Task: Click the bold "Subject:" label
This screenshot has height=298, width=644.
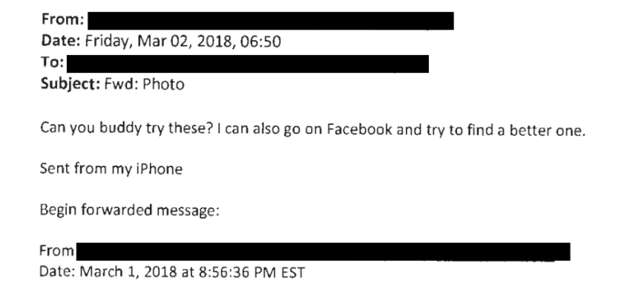Action: click(x=63, y=84)
